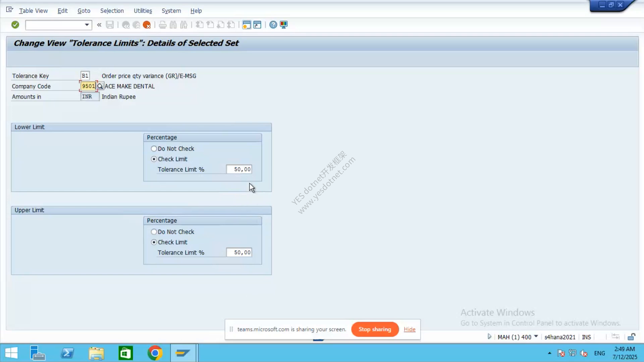The image size is (644, 362).
Task: Open the Utilities menu
Action: [143, 11]
